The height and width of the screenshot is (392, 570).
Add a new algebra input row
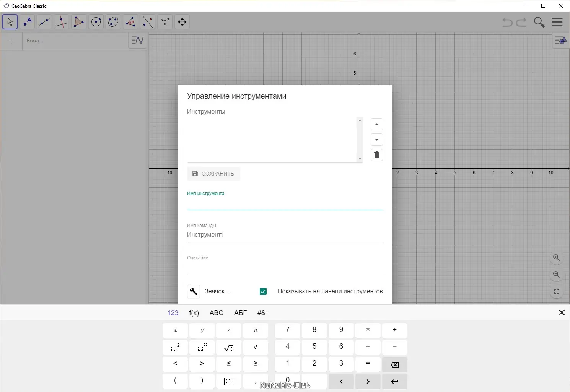click(x=11, y=41)
